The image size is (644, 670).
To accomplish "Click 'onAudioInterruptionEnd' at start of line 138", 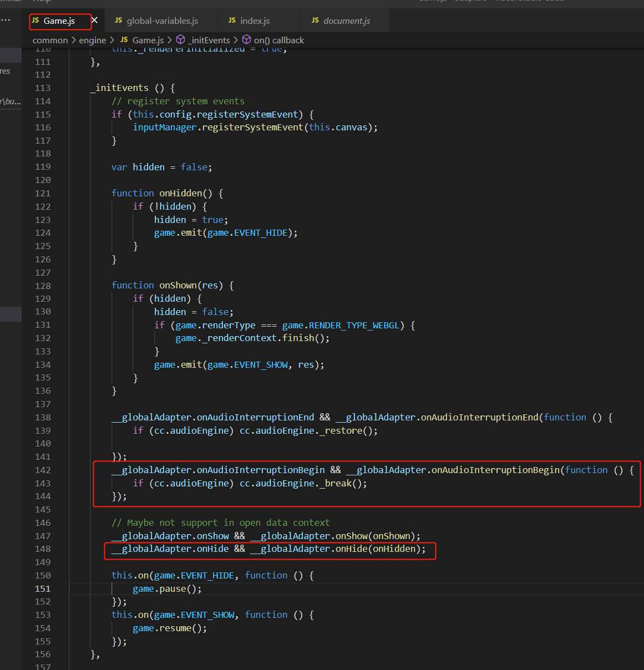I will tap(255, 418).
